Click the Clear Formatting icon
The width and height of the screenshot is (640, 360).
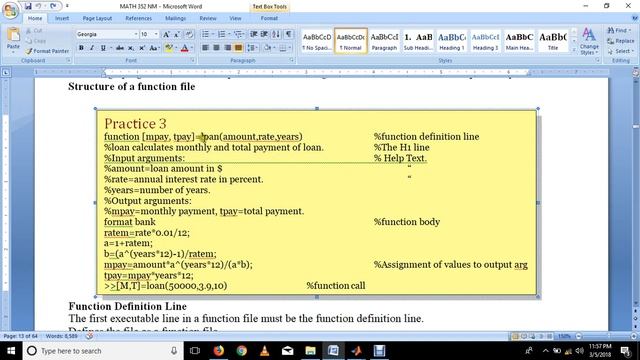(x=189, y=35)
